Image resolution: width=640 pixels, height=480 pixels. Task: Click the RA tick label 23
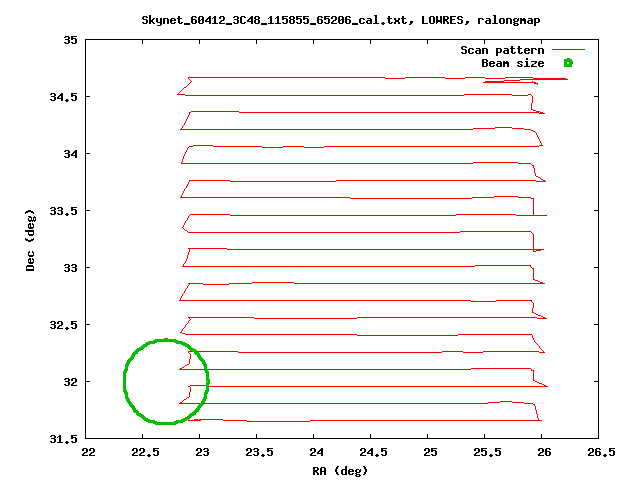coord(202,452)
